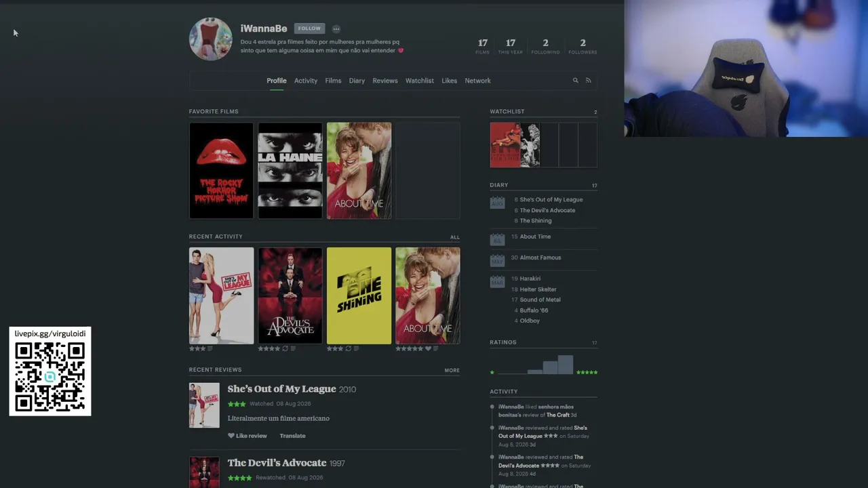Open ALL recent activity link
Viewport: 868px width, 488px height.
455,237
